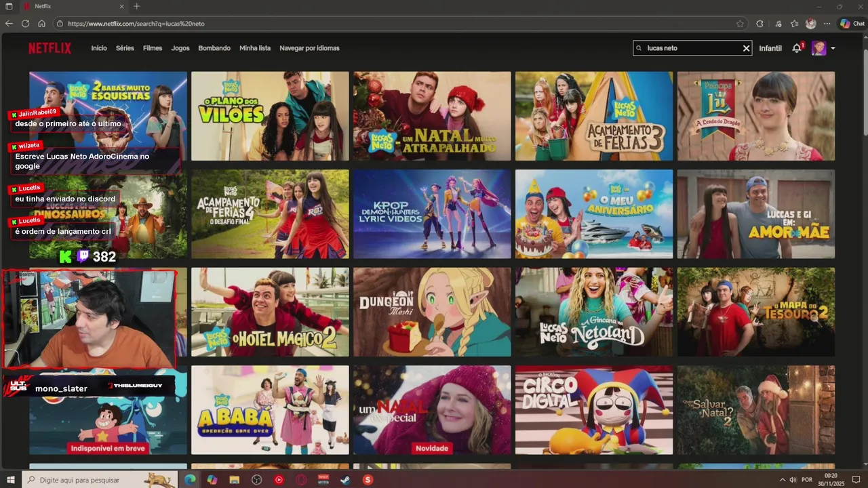Open Copilot Chat in the browser
The image size is (868, 488).
pos(852,23)
